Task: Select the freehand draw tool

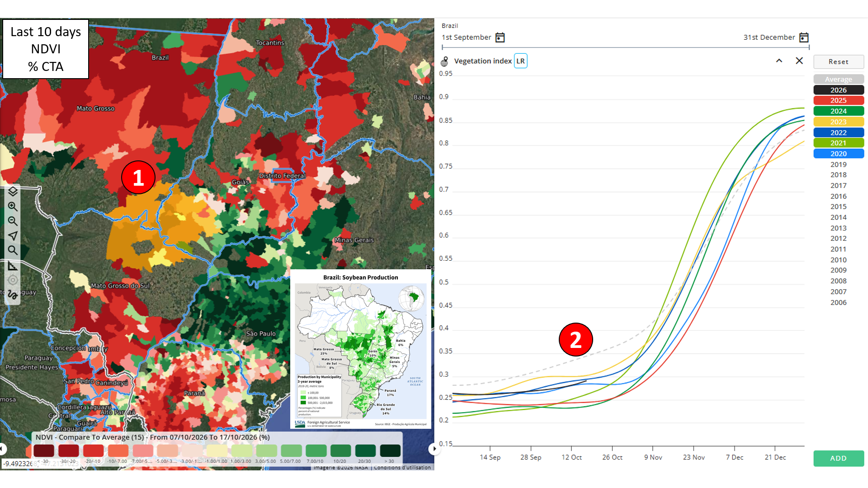Action: pos(13,295)
